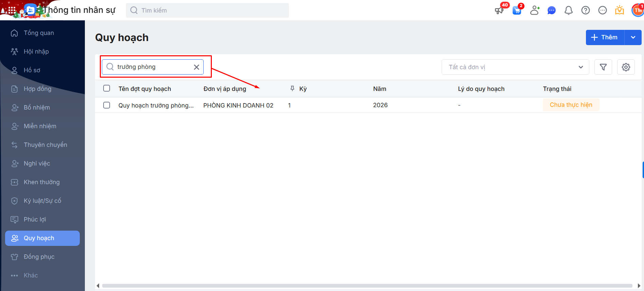
Task: Click the PHÒNG KINH DOANH 02 cell
Action: tap(238, 105)
